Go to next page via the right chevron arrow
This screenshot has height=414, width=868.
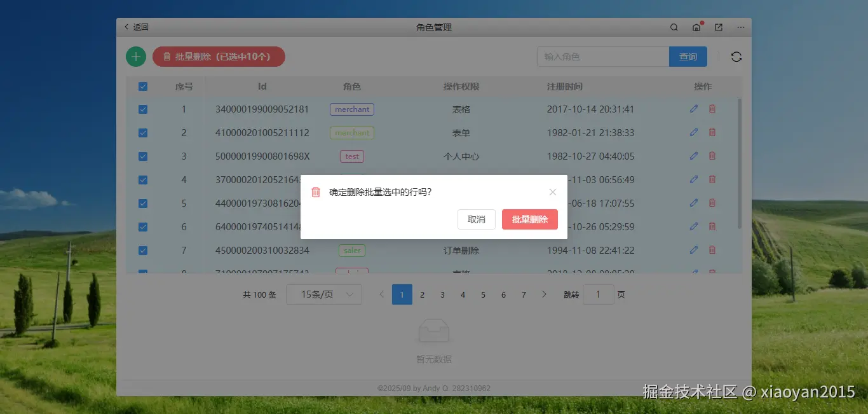click(544, 294)
